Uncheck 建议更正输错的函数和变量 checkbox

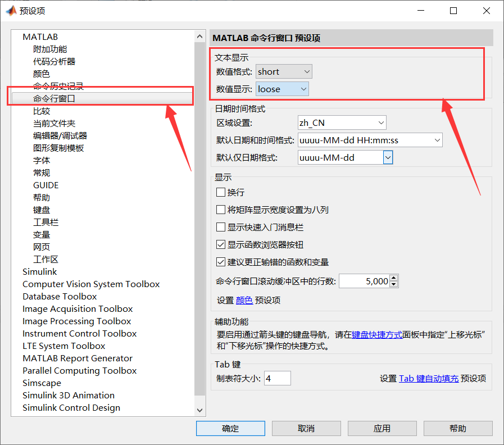coord(220,262)
